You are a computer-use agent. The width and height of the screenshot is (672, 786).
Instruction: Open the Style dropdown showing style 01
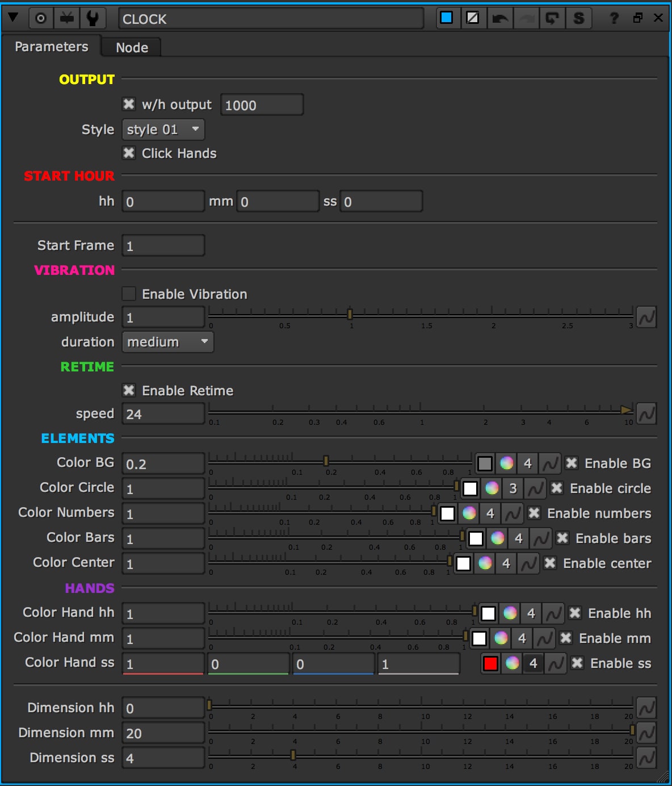(163, 129)
